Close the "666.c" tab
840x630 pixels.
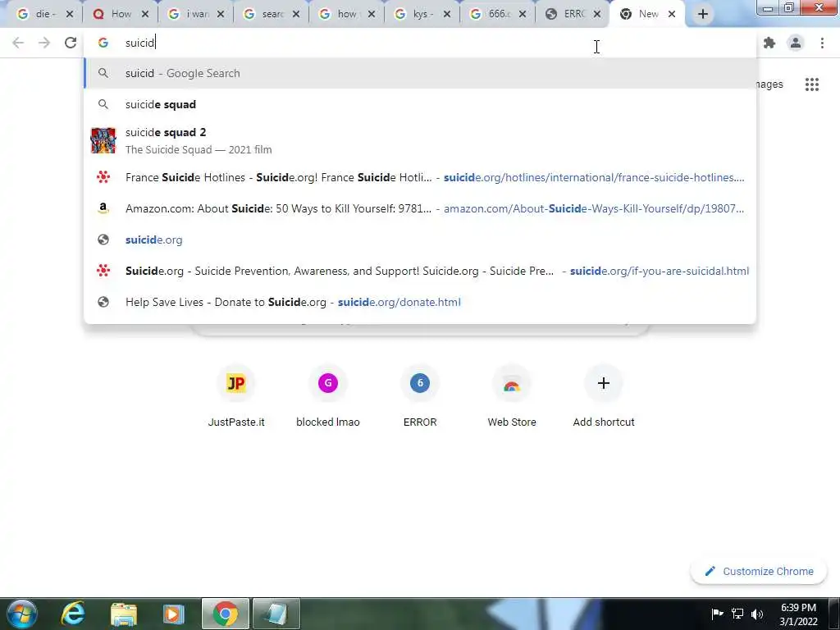pos(523,14)
